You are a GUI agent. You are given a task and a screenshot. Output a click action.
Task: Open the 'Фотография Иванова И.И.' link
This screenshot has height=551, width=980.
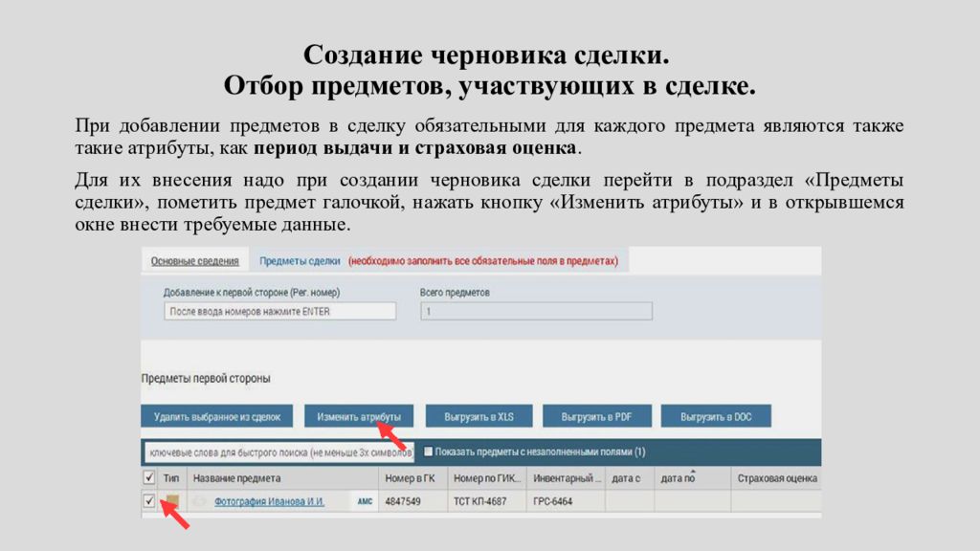[269, 500]
